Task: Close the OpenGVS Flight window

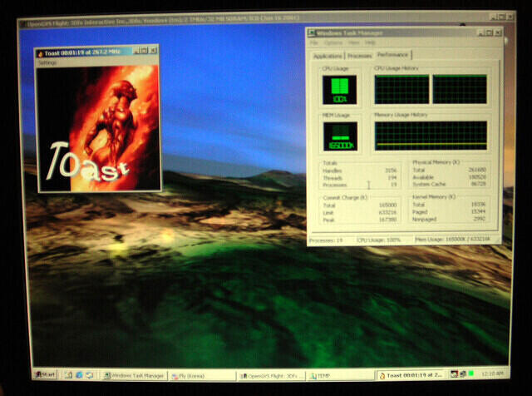Action: (x=510, y=17)
